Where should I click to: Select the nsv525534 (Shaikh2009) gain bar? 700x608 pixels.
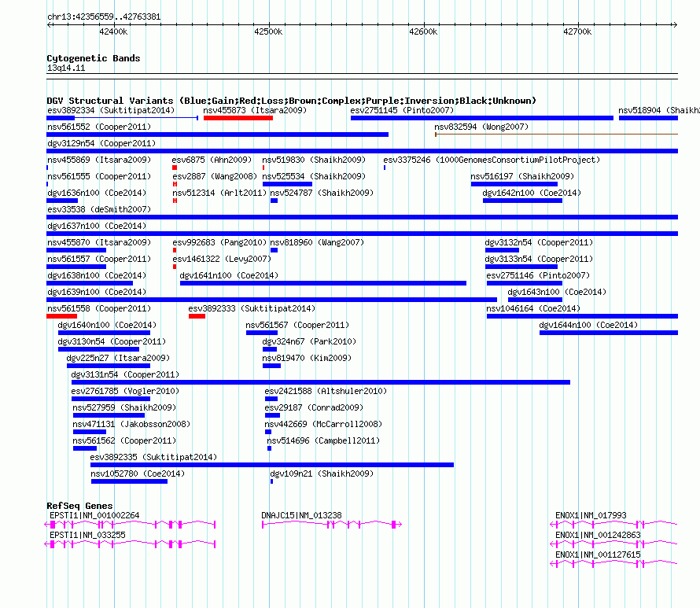click(x=287, y=184)
